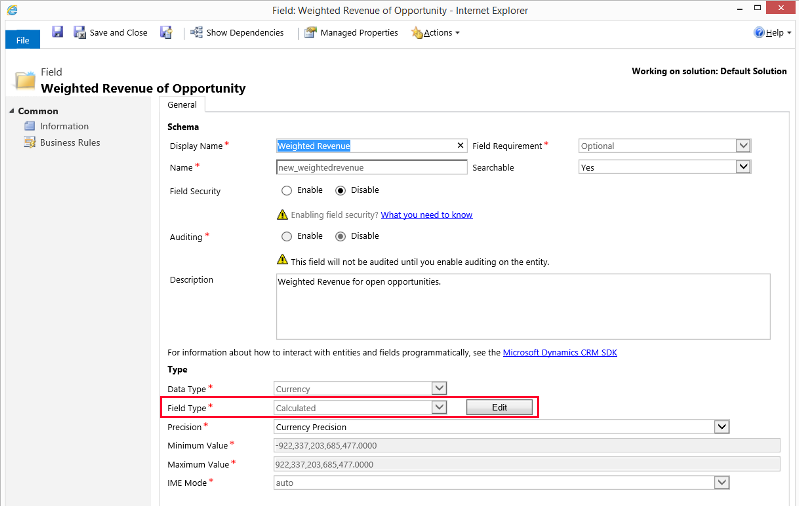The image size is (799, 506).
Task: Maximize the Internet Explorer window
Action: tap(757, 8)
